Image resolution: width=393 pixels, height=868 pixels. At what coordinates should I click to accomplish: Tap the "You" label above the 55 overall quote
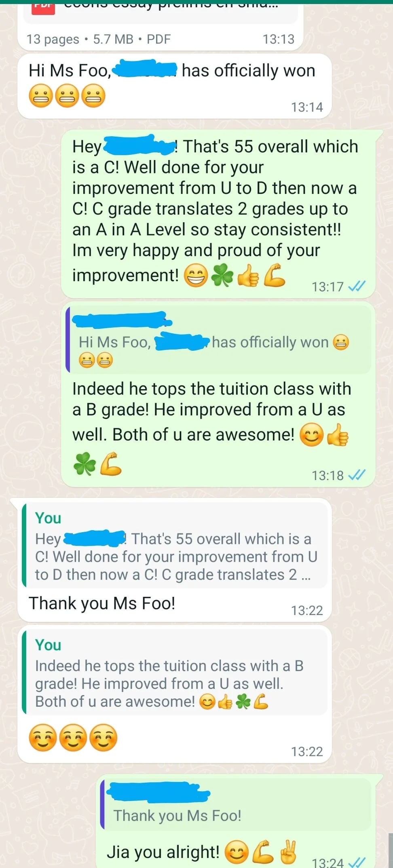coord(48,518)
